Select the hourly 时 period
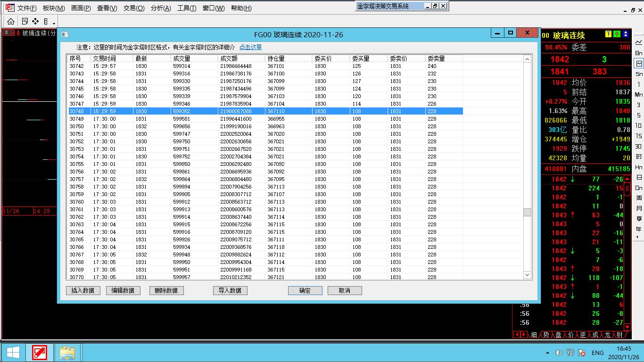Screen dimensions: 644x362 click(x=639, y=156)
